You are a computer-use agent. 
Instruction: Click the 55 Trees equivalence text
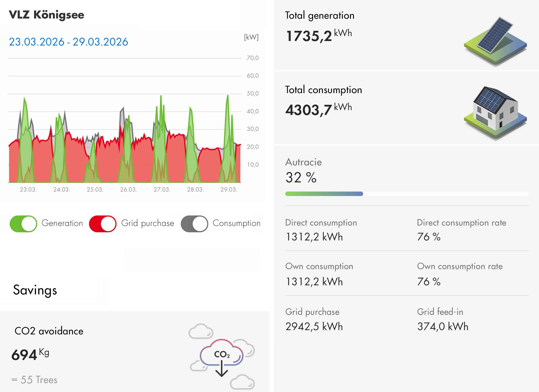pos(34,380)
